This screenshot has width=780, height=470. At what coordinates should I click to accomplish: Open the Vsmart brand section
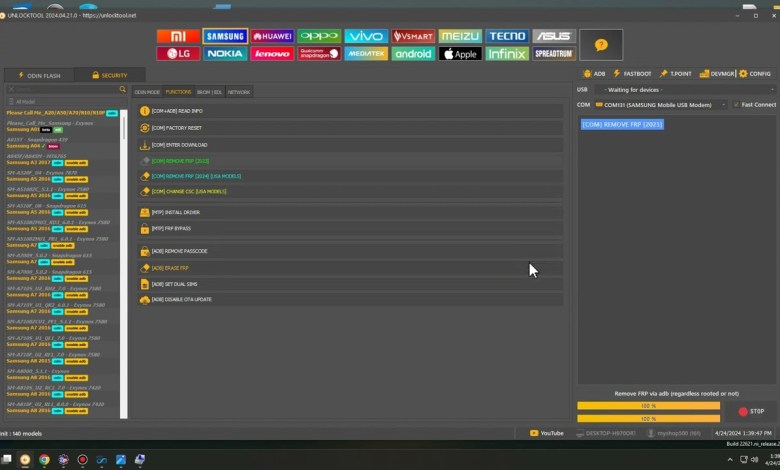[413, 36]
